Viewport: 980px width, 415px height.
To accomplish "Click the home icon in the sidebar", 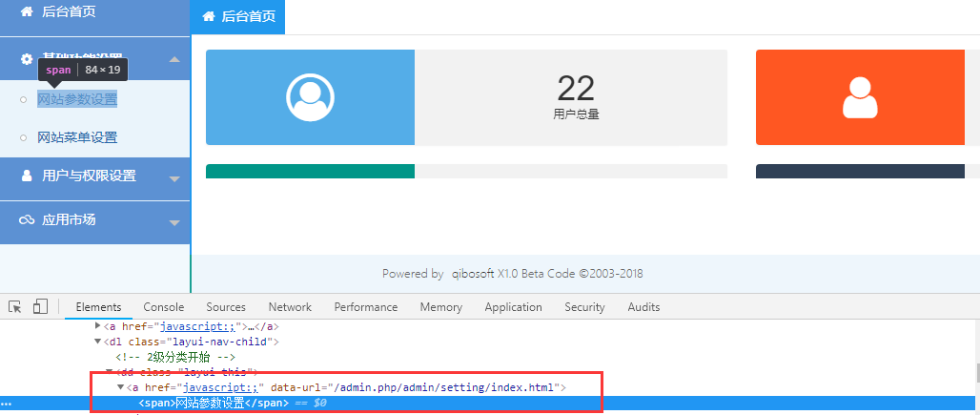I will tap(27, 11).
